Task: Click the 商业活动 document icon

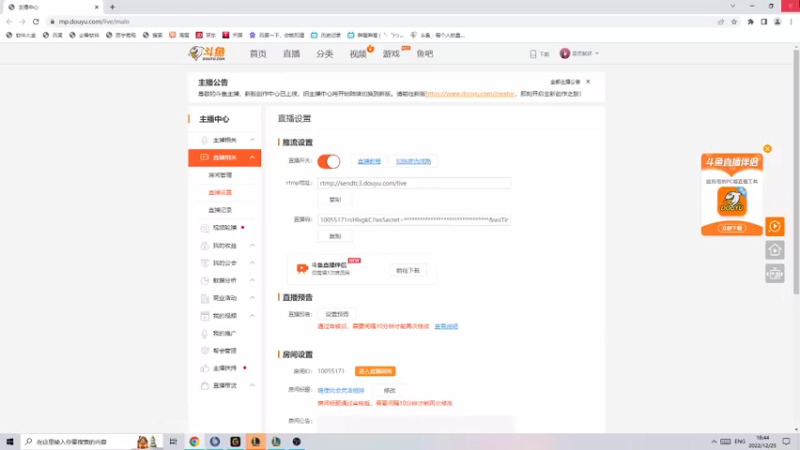Action: (205, 298)
